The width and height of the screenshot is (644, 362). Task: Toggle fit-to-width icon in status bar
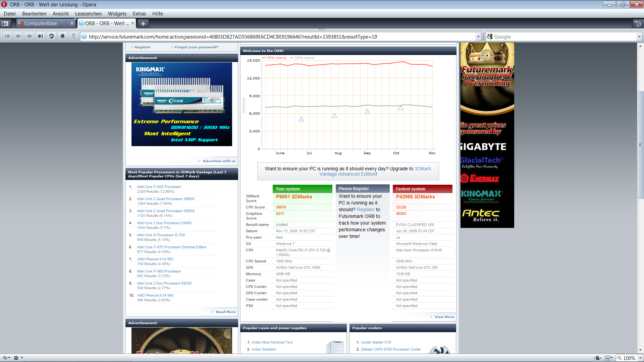pos(597,358)
